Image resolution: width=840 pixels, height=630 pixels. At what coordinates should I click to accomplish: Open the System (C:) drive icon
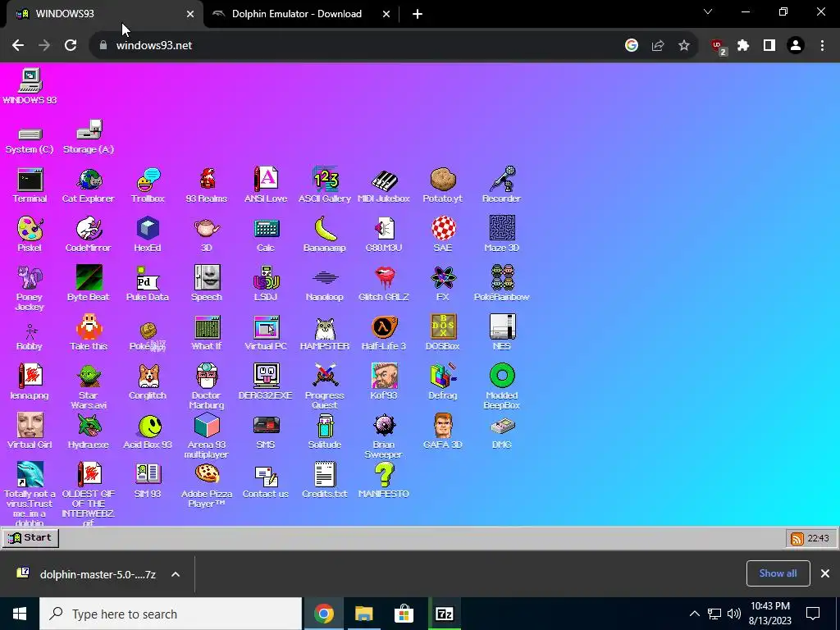pyautogui.click(x=30, y=140)
